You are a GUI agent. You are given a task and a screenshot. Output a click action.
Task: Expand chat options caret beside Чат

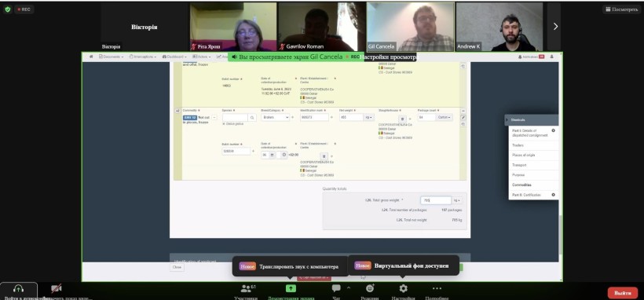tap(349, 287)
